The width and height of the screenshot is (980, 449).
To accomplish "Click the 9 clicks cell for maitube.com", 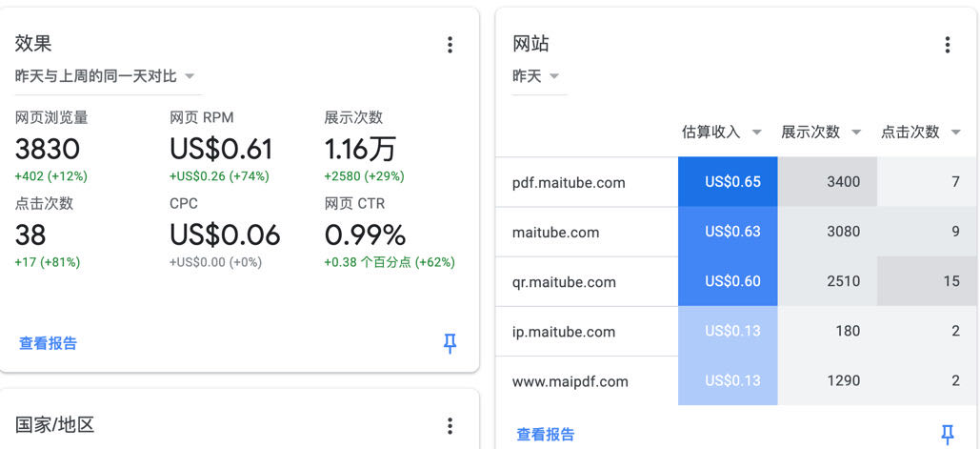I will 929,232.
